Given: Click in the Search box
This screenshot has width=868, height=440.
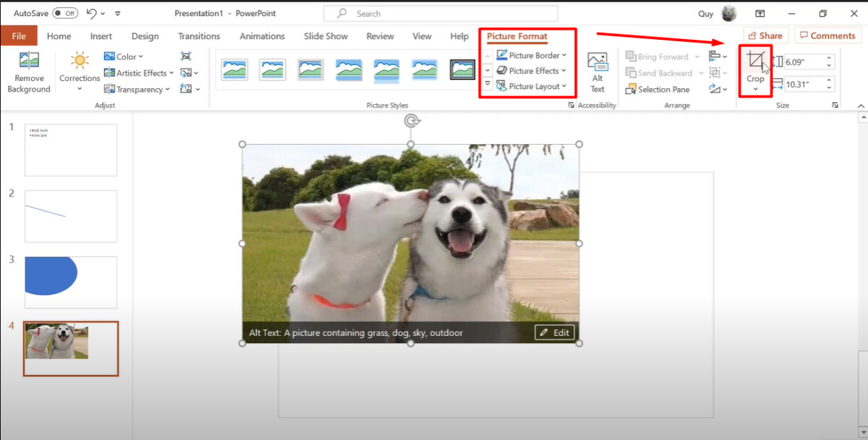Looking at the screenshot, I should click(441, 13).
